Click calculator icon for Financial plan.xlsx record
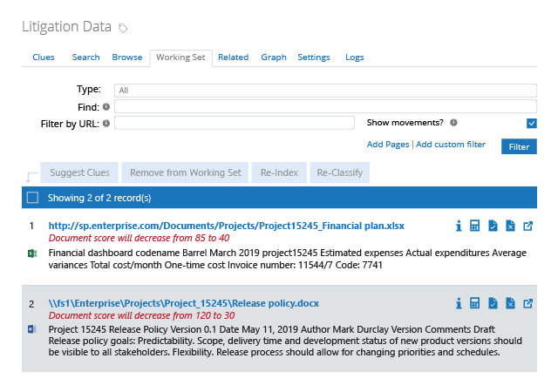Viewport: 558px width, 392px height. (475, 226)
